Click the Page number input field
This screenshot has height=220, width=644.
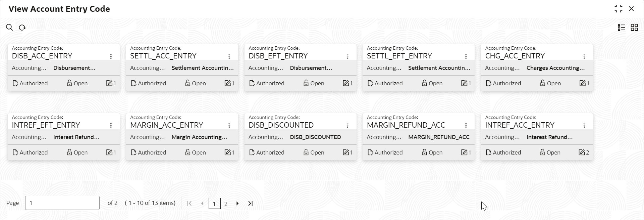[x=62, y=203]
